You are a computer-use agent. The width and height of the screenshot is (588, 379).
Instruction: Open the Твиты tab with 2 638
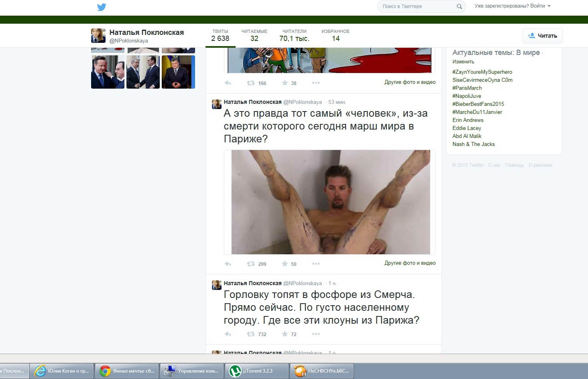point(220,36)
